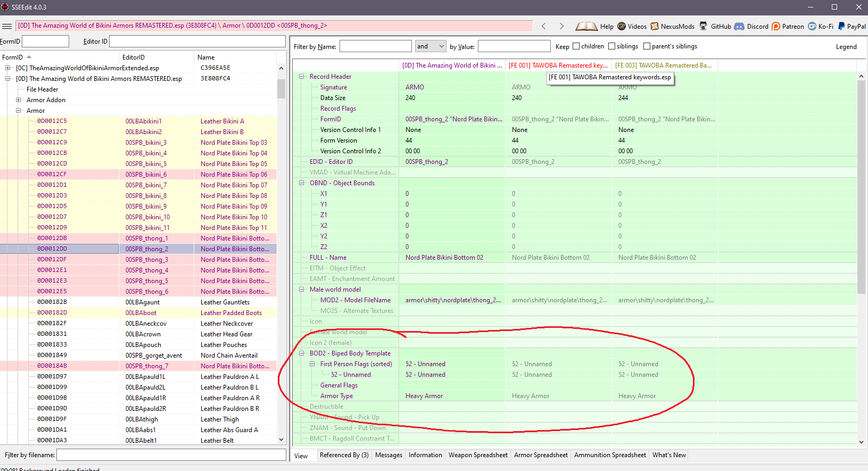Click the SSEEdit app icon in title bar
This screenshot has width=868, height=471.
[5, 7]
